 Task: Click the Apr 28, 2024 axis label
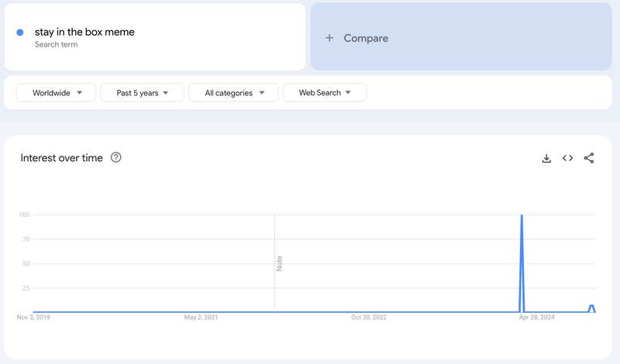(x=536, y=318)
